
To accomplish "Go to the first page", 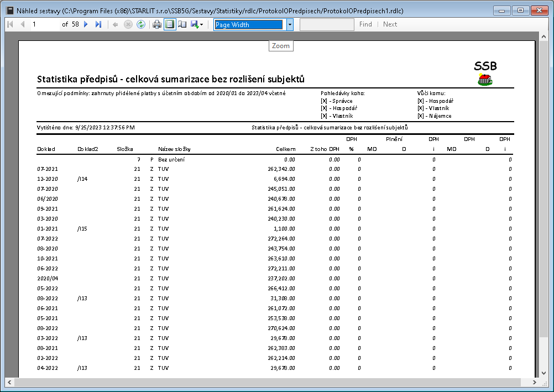I will click(10, 24).
